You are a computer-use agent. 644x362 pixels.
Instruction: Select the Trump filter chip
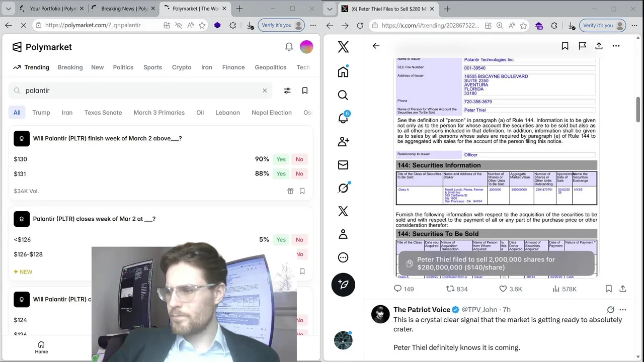click(41, 113)
